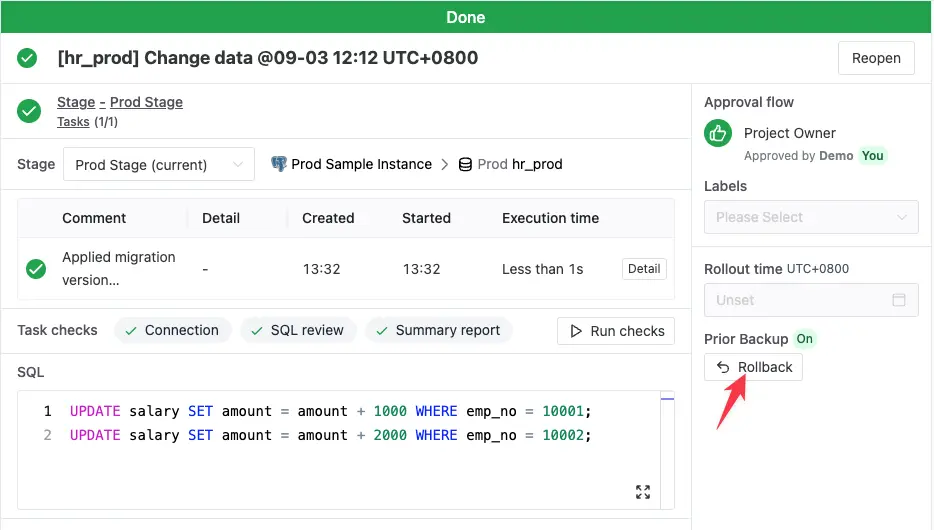
Task: Click the database icon beside Prod hr_prod
Action: pos(465,164)
